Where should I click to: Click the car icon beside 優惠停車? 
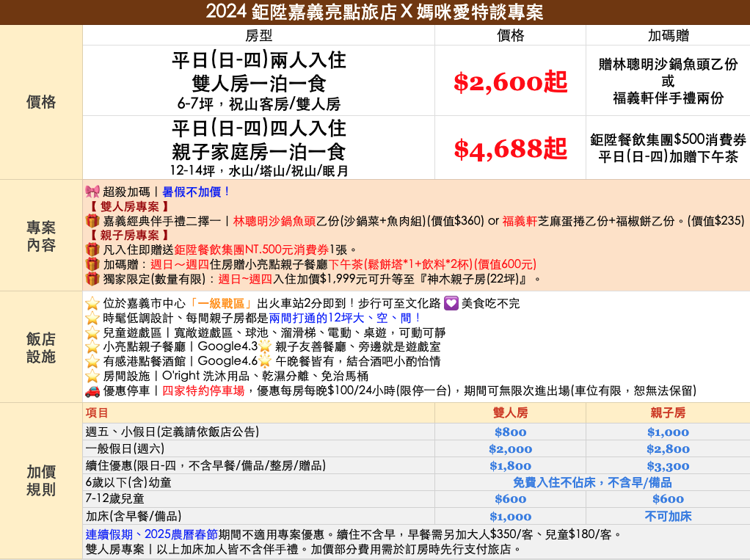pos(92,390)
